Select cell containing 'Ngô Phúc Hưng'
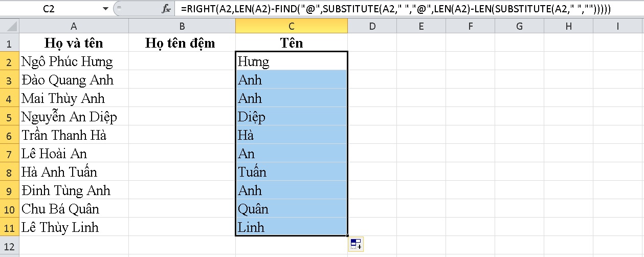644x257 pixels. [74, 61]
